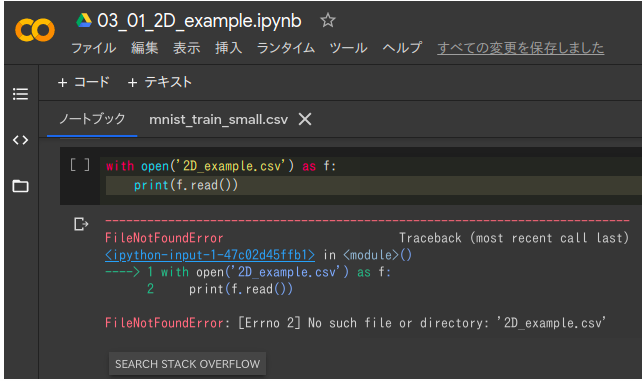Viewport: 642px width, 381px height.
Task: Click the SEARCH STACK OVERFLOW button
Action: 188,364
